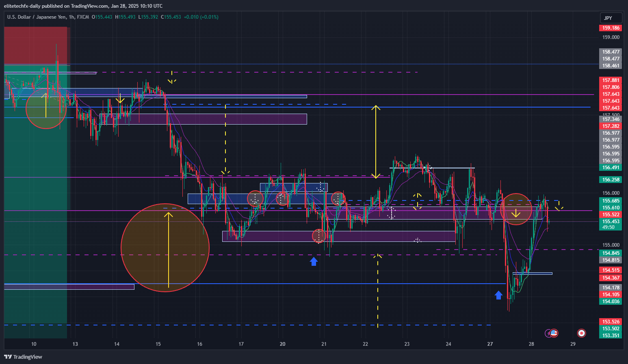
Task: Click the green 156.491 price label
Action: click(611, 168)
